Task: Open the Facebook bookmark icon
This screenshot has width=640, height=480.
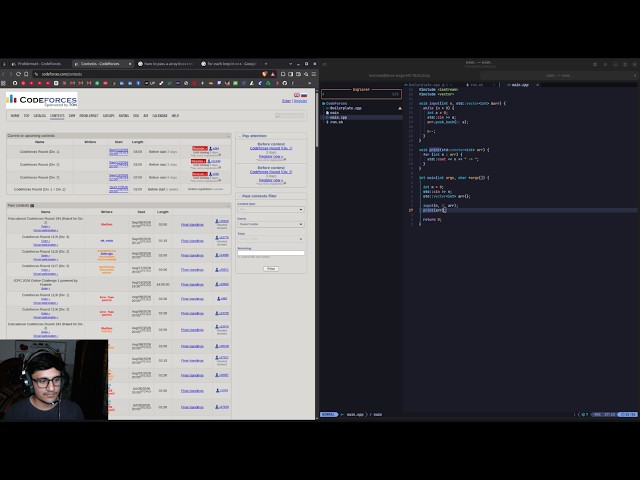Action: pos(138,83)
